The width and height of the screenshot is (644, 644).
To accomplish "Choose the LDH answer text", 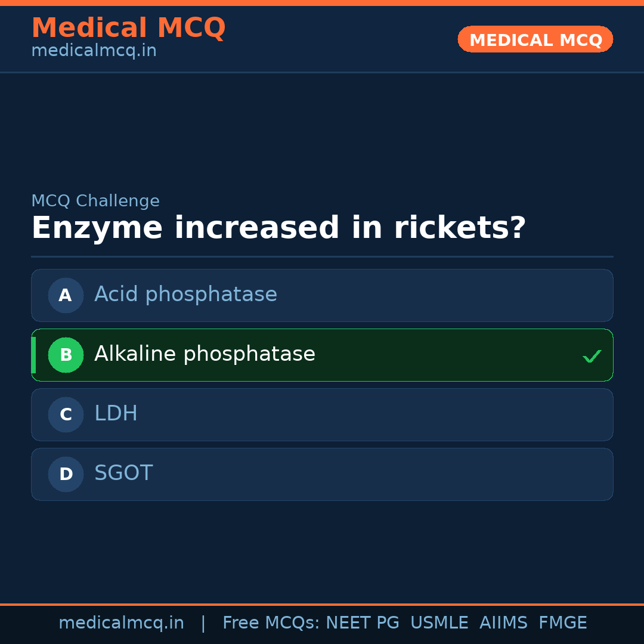I will [116, 414].
